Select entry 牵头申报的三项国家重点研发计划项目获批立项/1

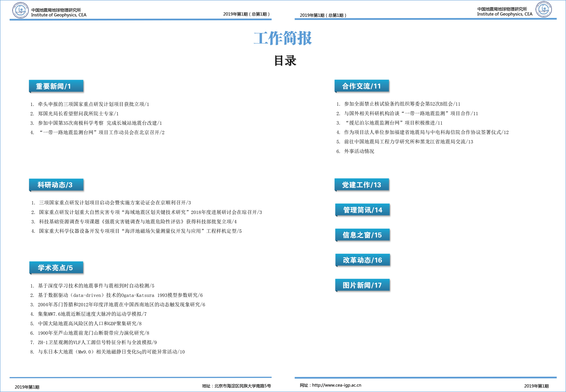pyautogui.click(x=94, y=104)
